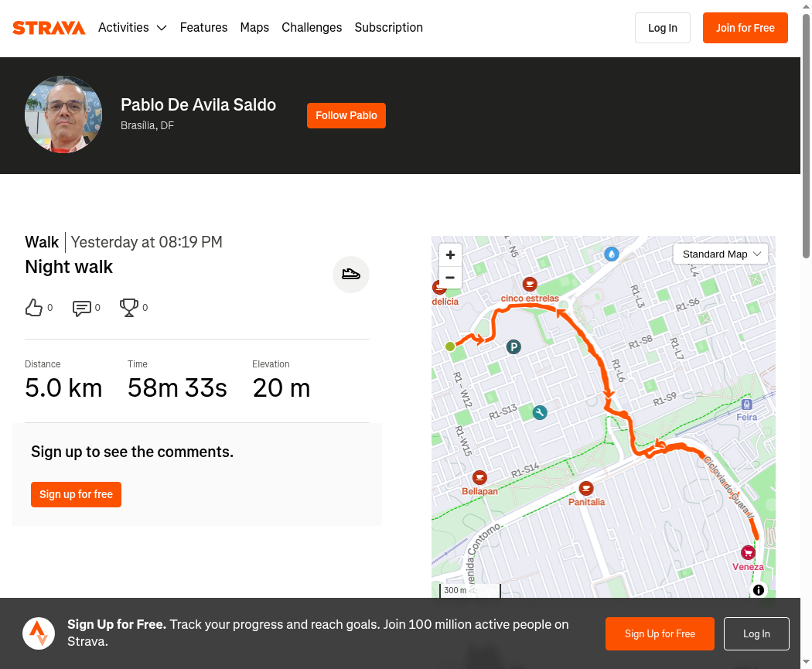Expand the Activities menu
Image resolution: width=812 pixels, height=669 pixels.
pos(132,27)
